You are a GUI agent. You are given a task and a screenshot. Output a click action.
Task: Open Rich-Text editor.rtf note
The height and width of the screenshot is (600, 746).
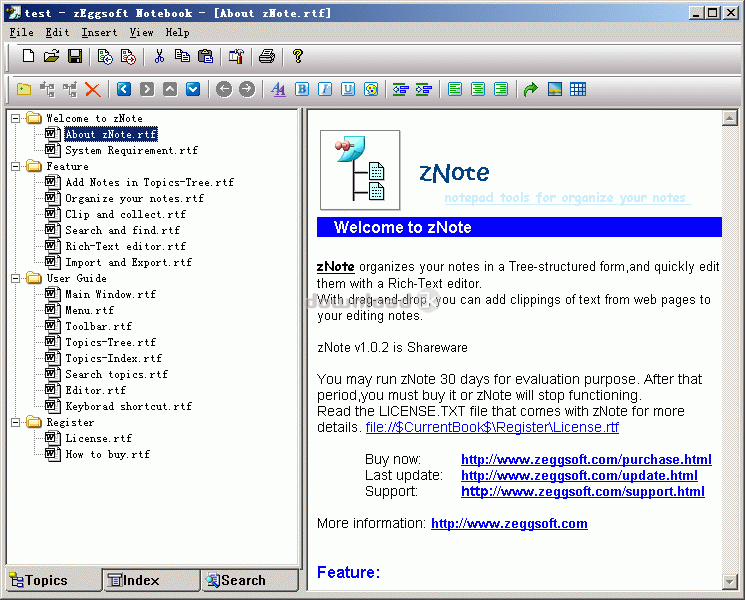(x=125, y=246)
